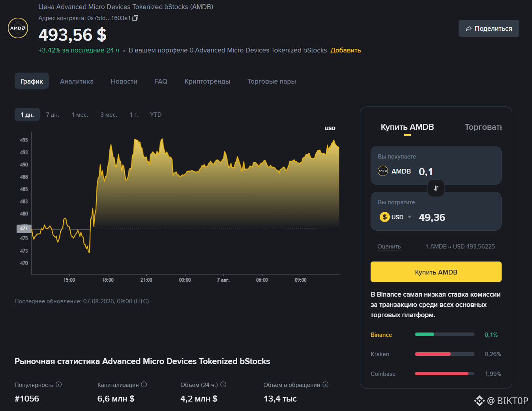Click the 7 авг. date label on chart axis
Viewport: 532px width, 411px height.
click(x=223, y=280)
